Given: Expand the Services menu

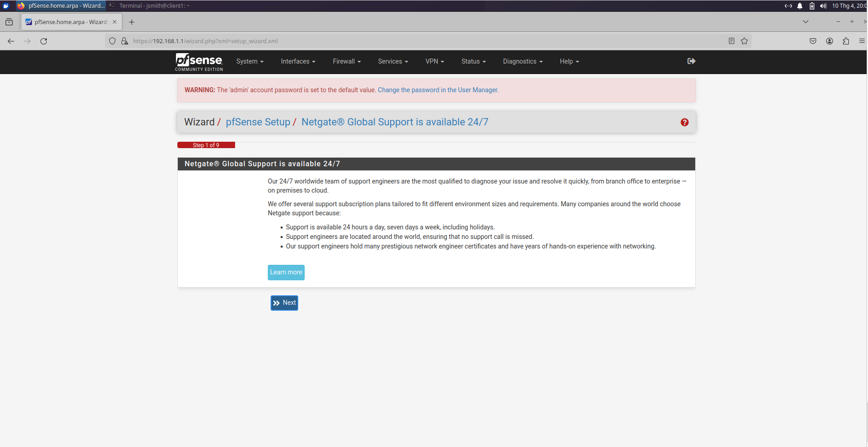Looking at the screenshot, I should tap(393, 61).
